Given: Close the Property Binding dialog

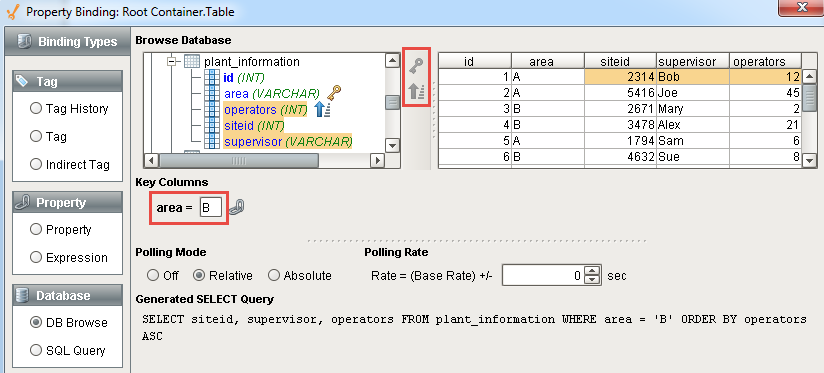Looking at the screenshot, I should point(802,8).
